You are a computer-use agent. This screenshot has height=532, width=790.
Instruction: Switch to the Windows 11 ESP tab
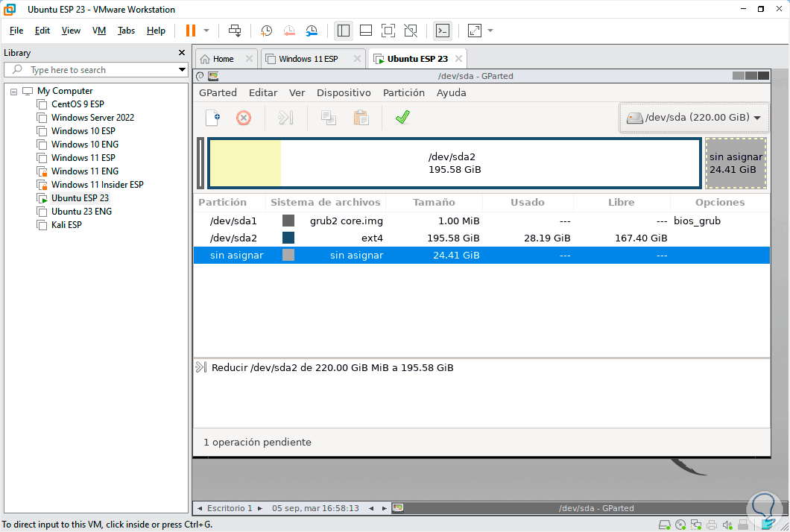pos(308,59)
